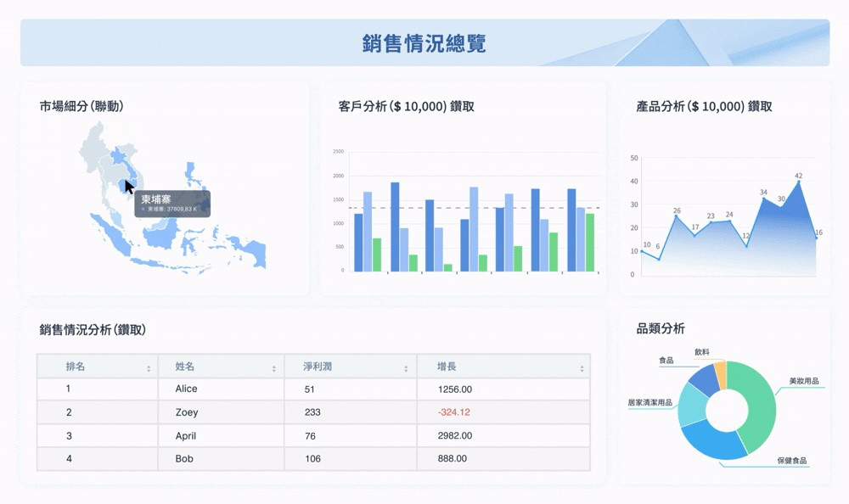Click rank number 4 in Bob's row
The height and width of the screenshot is (504, 849).
(x=69, y=458)
